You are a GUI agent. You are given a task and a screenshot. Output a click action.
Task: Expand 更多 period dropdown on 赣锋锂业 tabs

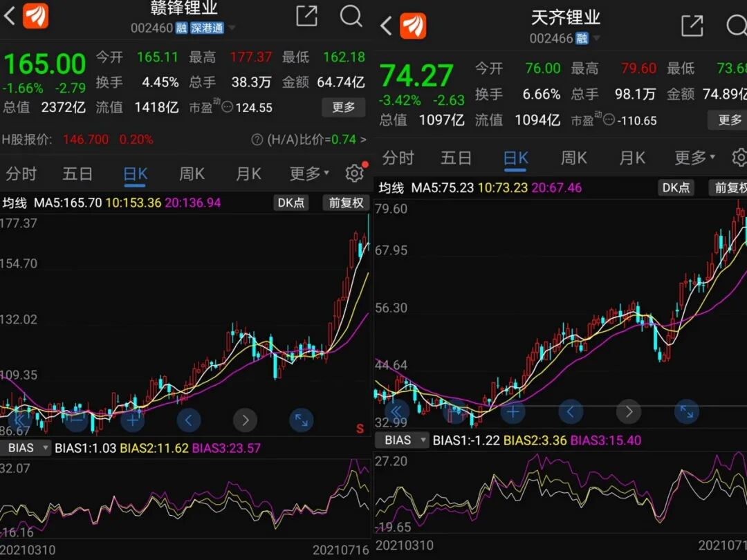pos(309,174)
